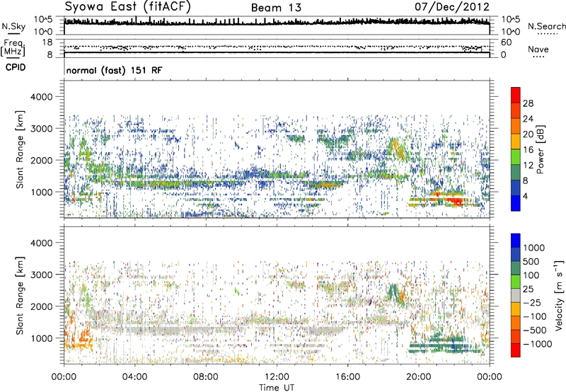The width and height of the screenshot is (566, 392).
Task: Click the '1000' Velocity colorbar value
Action: [x=534, y=248]
